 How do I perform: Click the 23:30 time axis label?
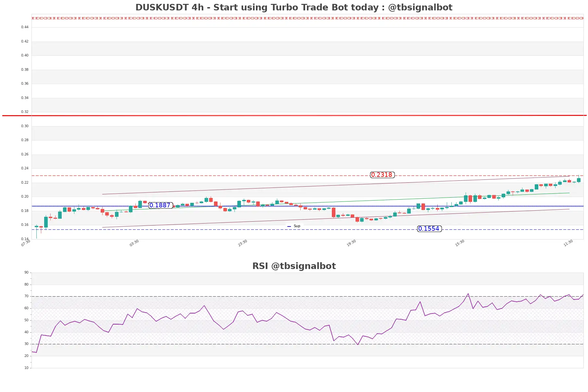click(243, 243)
